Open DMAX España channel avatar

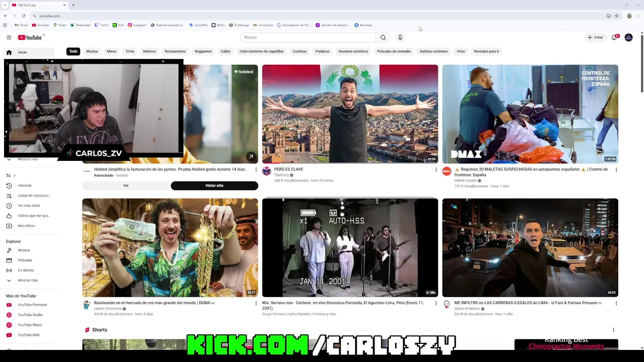pyautogui.click(x=447, y=171)
